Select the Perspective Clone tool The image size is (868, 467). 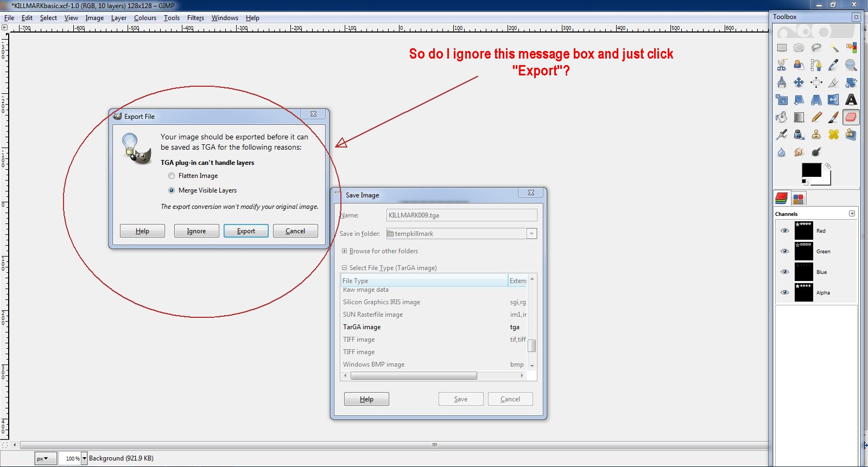tap(851, 135)
